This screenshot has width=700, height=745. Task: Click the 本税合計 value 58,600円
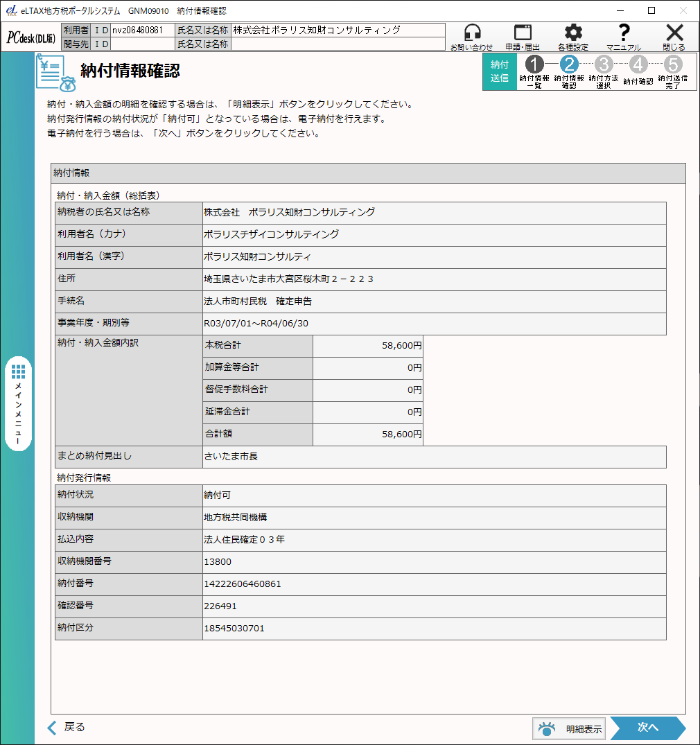tap(368, 345)
